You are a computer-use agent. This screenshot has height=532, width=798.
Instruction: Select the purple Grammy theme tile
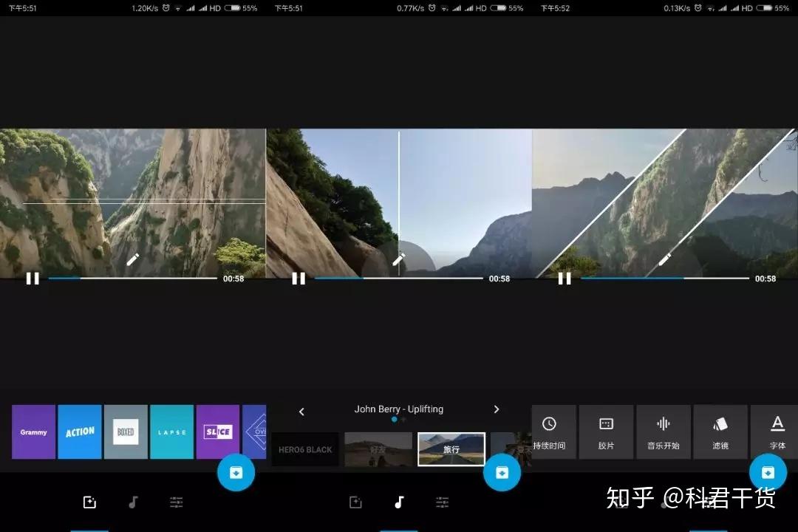coord(33,432)
